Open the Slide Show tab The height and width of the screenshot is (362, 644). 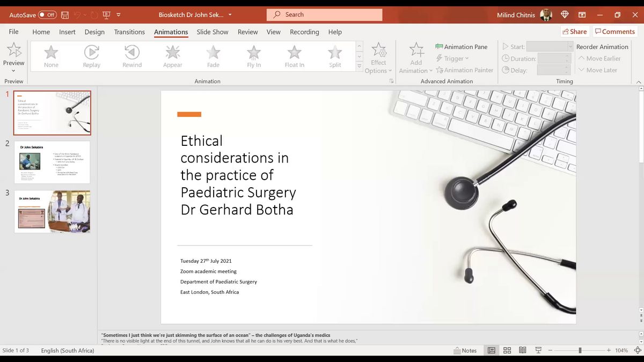pos(212,32)
